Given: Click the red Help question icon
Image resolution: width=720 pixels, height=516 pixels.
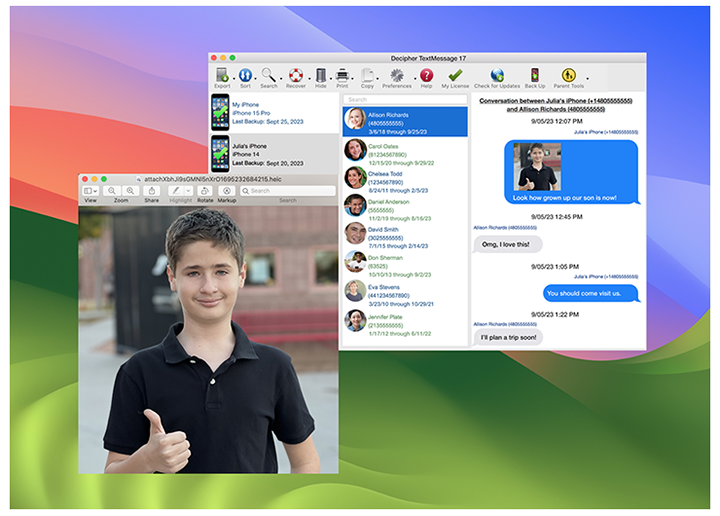Looking at the screenshot, I should pos(427,75).
